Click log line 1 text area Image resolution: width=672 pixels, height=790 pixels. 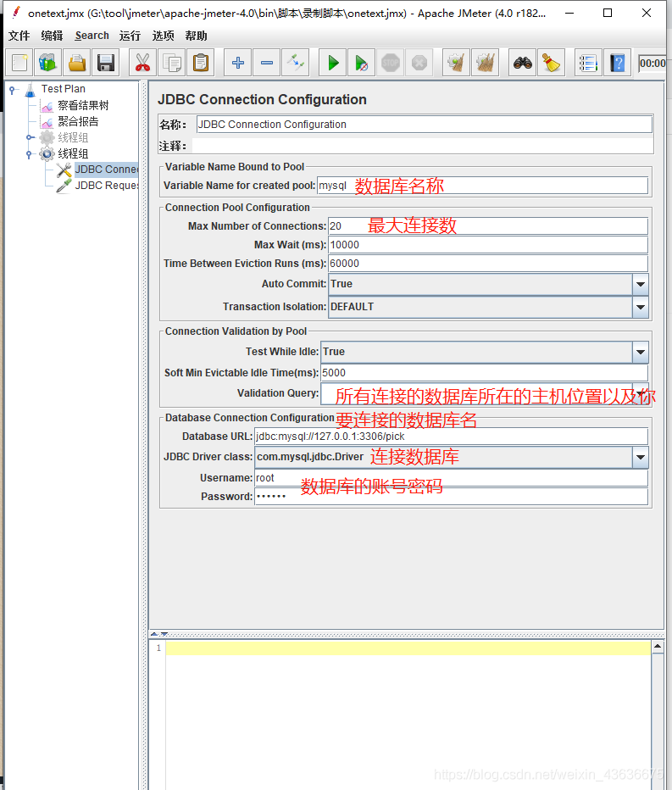point(408,648)
